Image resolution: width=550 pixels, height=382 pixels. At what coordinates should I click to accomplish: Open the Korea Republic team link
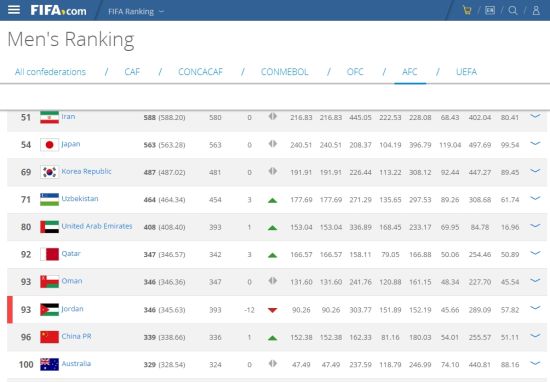point(86,171)
